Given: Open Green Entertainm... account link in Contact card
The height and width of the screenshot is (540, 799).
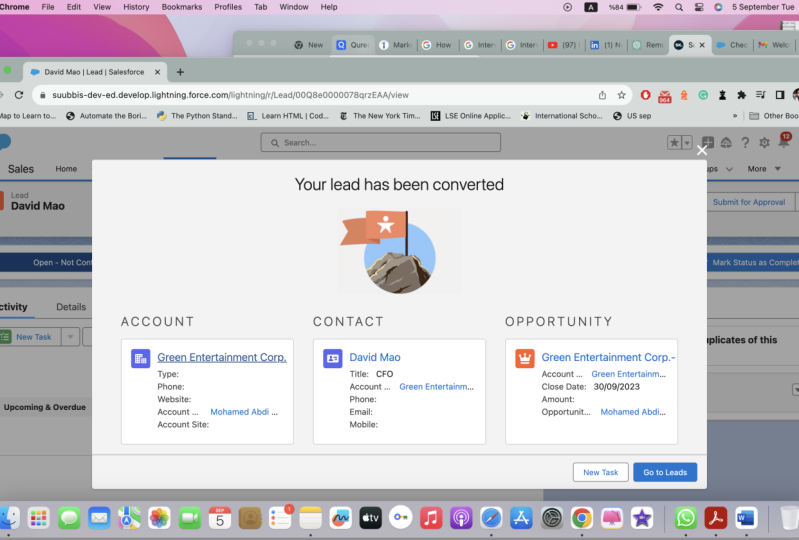Looking at the screenshot, I should pyautogui.click(x=436, y=387).
